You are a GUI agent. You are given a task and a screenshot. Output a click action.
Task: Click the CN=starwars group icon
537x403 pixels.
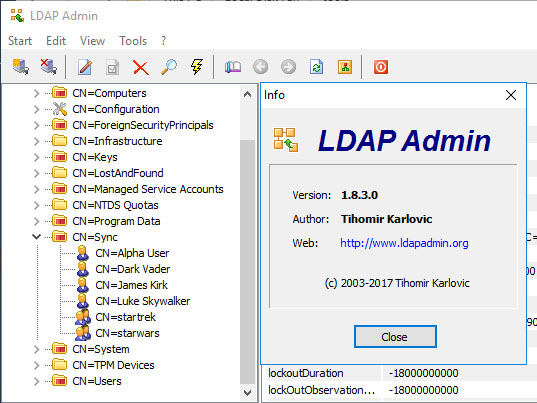(83, 333)
